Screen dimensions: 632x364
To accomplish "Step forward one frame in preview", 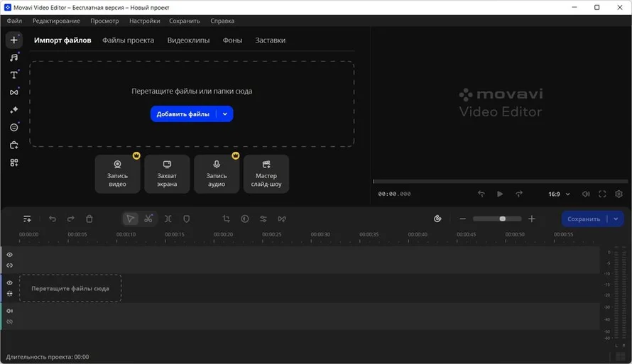I will point(519,194).
